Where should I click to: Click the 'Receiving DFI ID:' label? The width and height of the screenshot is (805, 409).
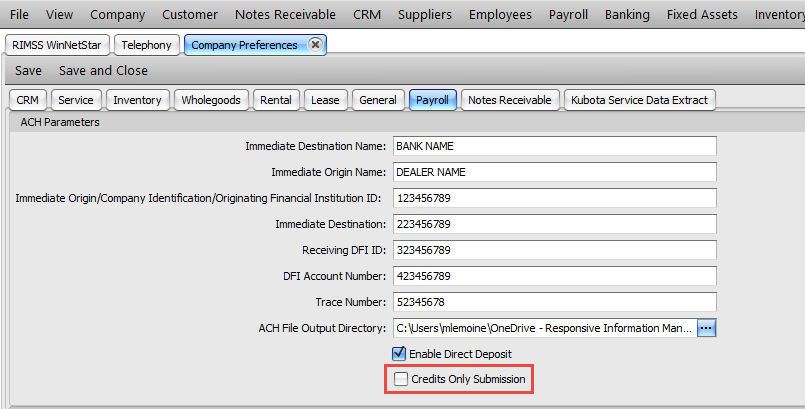click(344, 250)
